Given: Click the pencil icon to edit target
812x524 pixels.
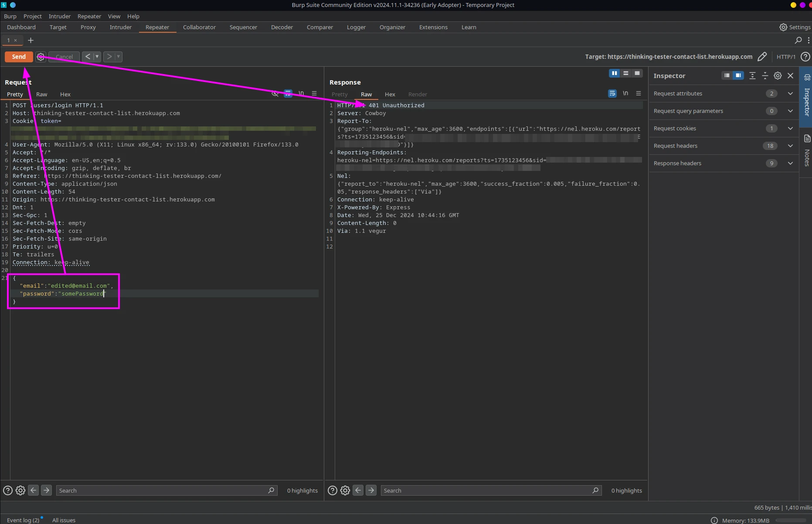Looking at the screenshot, I should pyautogui.click(x=762, y=57).
